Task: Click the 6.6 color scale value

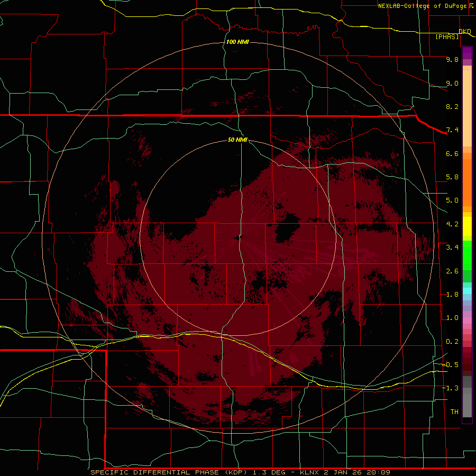Action: [x=452, y=153]
